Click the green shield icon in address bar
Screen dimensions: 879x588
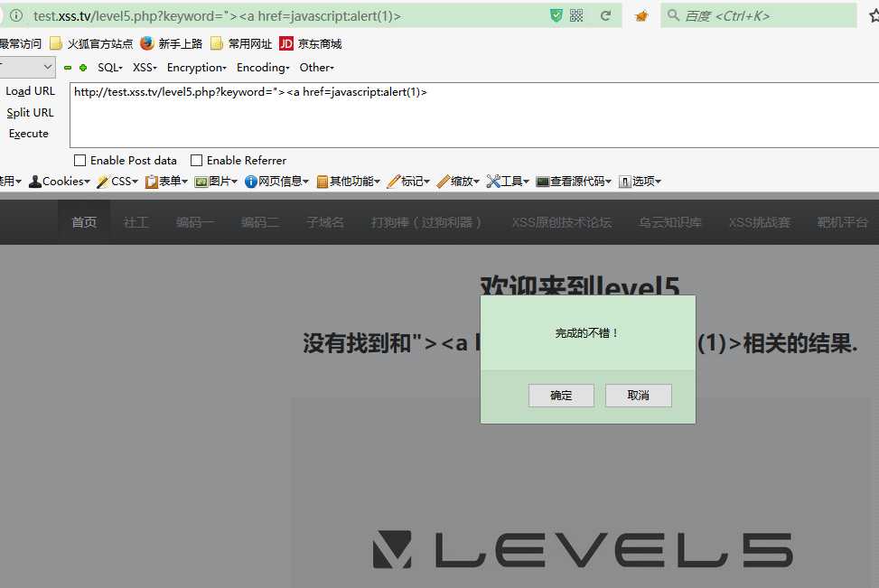556,15
